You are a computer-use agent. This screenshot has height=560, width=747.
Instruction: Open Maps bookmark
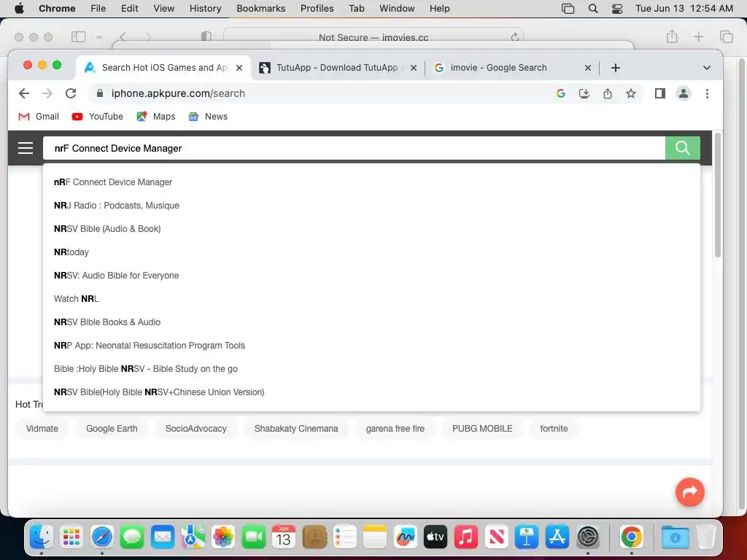[156, 117]
